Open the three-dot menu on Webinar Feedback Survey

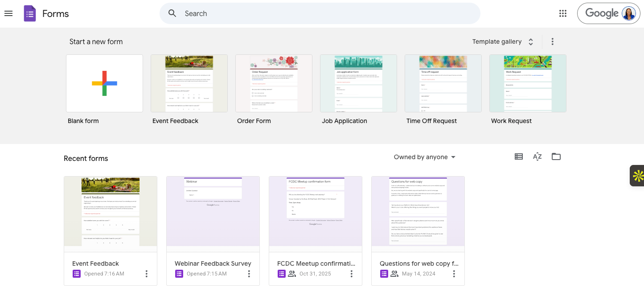pyautogui.click(x=249, y=273)
